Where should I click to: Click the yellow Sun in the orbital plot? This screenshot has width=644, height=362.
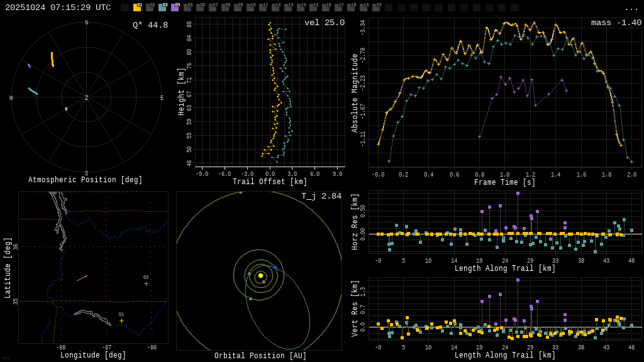pos(260,275)
